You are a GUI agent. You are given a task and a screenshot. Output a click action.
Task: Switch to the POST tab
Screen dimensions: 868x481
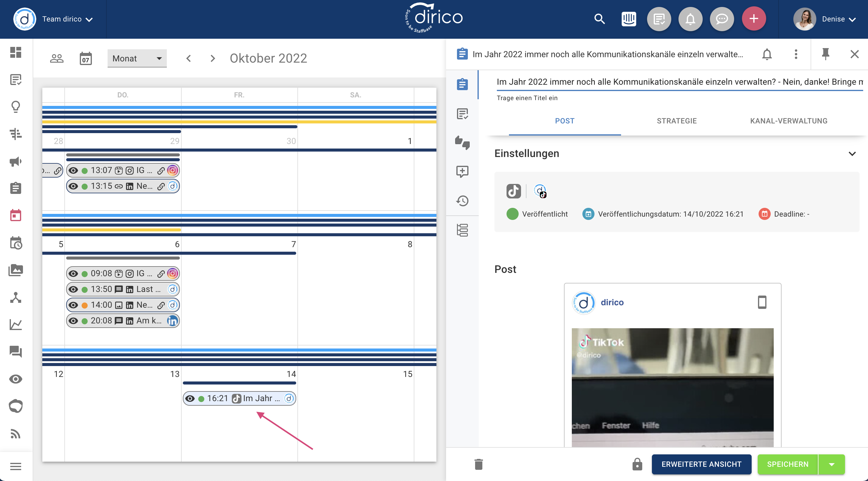[x=565, y=121]
